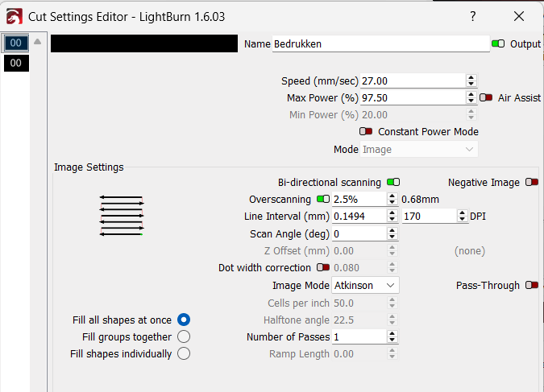This screenshot has height=392, width=544.
Task: Increase Line Interval with up stepper arrow
Action: pos(392,213)
